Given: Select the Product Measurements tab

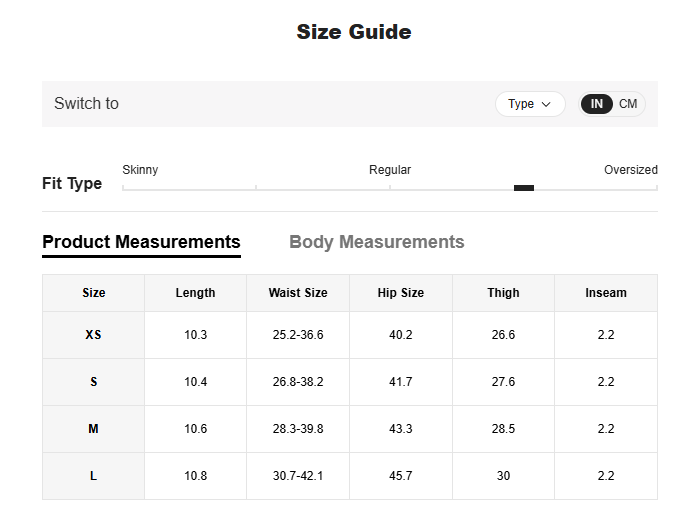Looking at the screenshot, I should pyautogui.click(x=141, y=242).
